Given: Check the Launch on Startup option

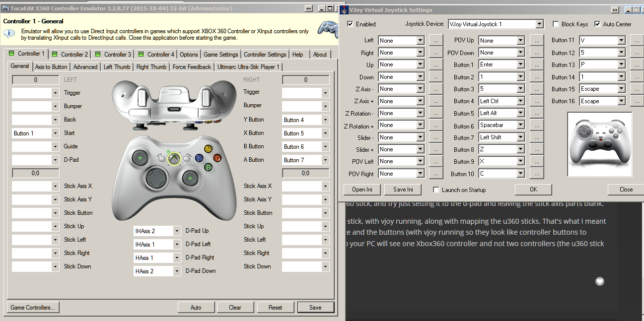Looking at the screenshot, I should click(436, 190).
